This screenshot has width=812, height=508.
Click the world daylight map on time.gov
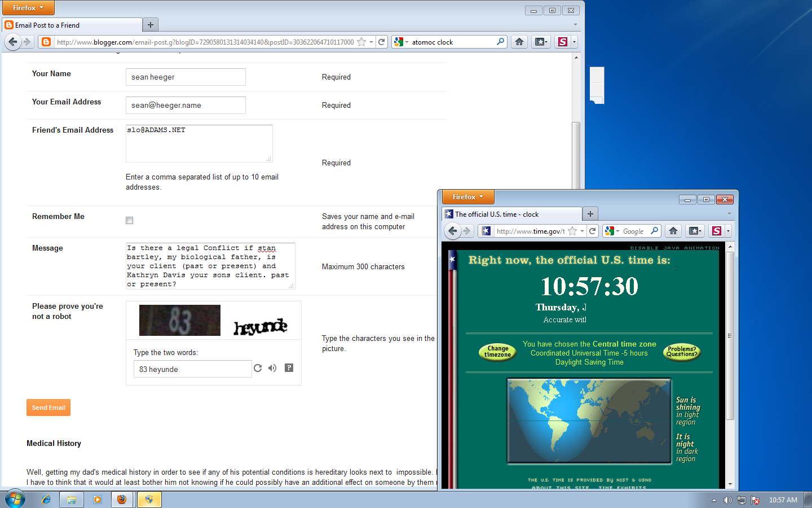tap(589, 421)
